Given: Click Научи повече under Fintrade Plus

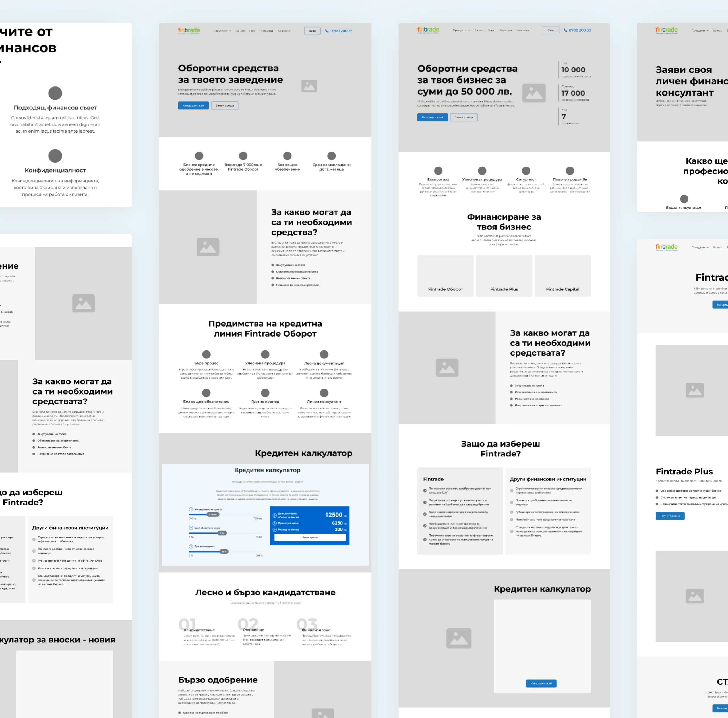Looking at the screenshot, I should [x=670, y=516].
